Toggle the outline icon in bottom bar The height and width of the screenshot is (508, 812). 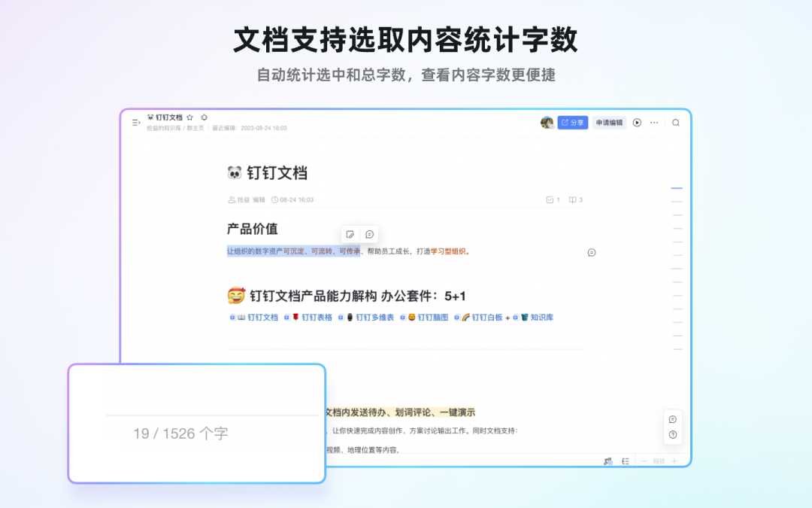tap(626, 461)
